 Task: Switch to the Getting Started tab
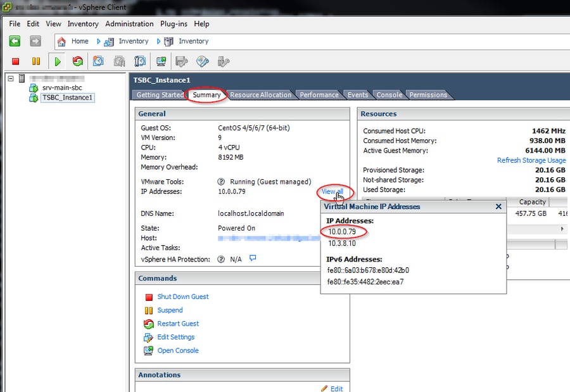[160, 95]
